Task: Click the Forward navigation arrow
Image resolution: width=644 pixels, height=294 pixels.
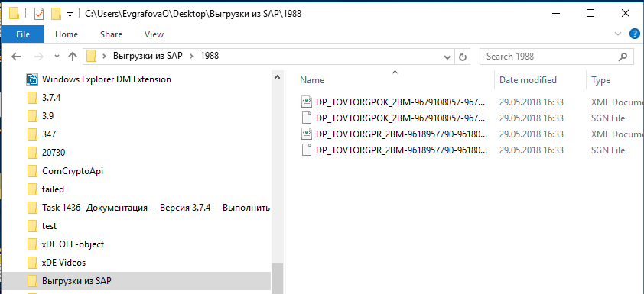Action: pos(38,57)
